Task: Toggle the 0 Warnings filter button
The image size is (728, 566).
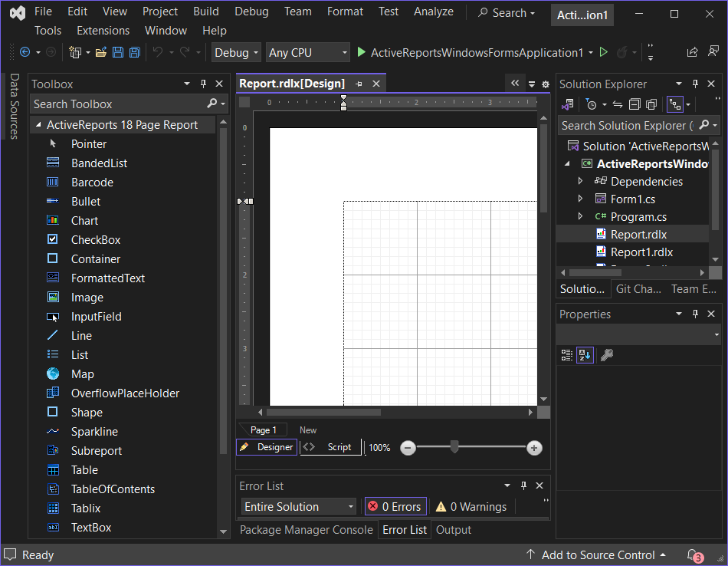Action: 471,506
